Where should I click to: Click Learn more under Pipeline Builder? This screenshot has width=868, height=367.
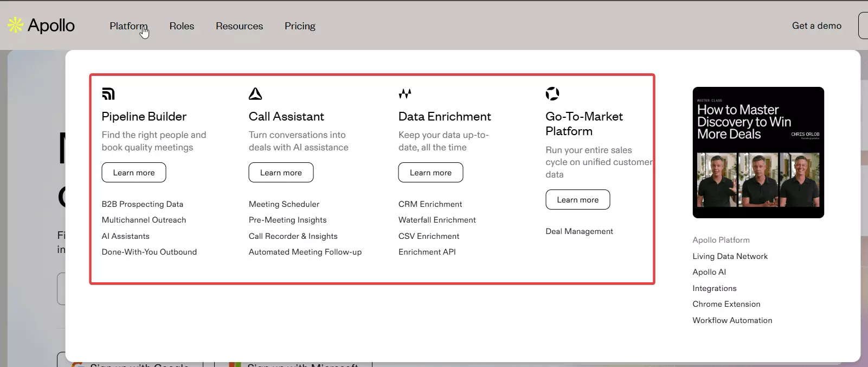134,173
